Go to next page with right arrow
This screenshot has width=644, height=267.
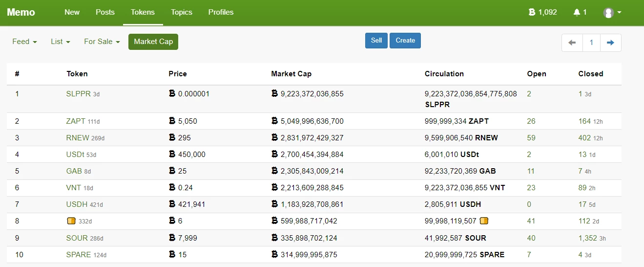[610, 43]
